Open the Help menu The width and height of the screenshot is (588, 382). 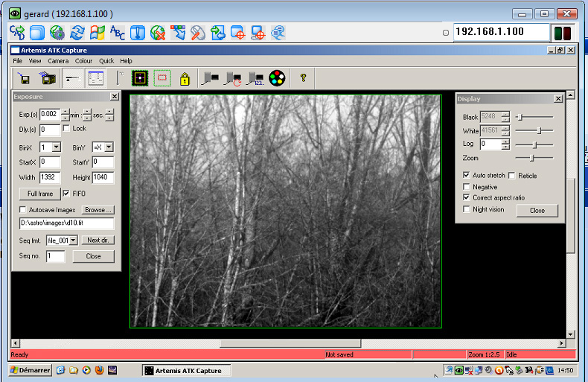click(x=126, y=61)
